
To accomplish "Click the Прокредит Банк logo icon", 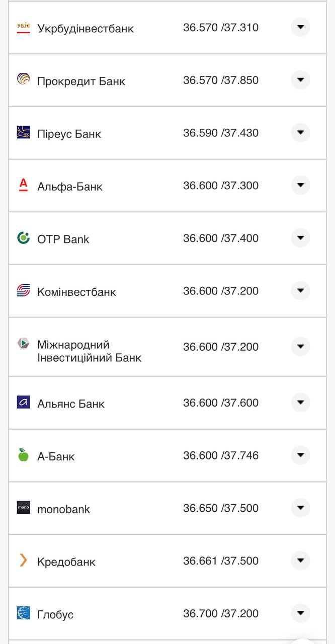I will [24, 80].
